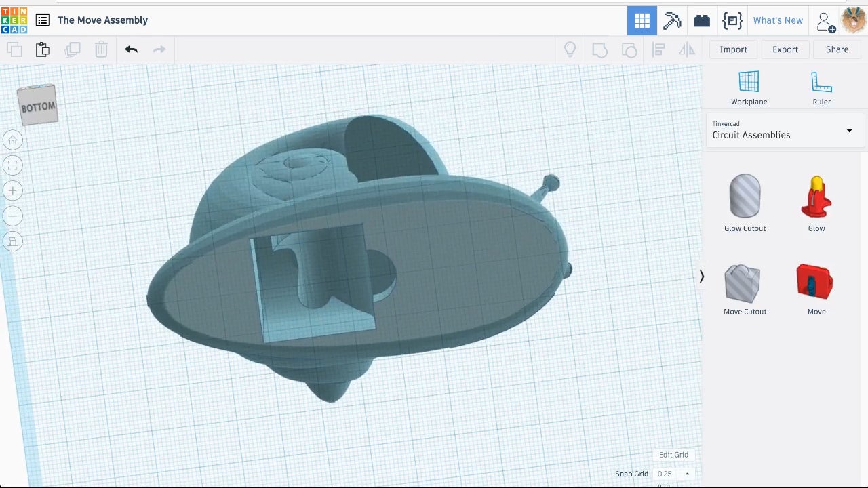Click the Import button
This screenshot has width=868, height=488.
[x=733, y=49]
